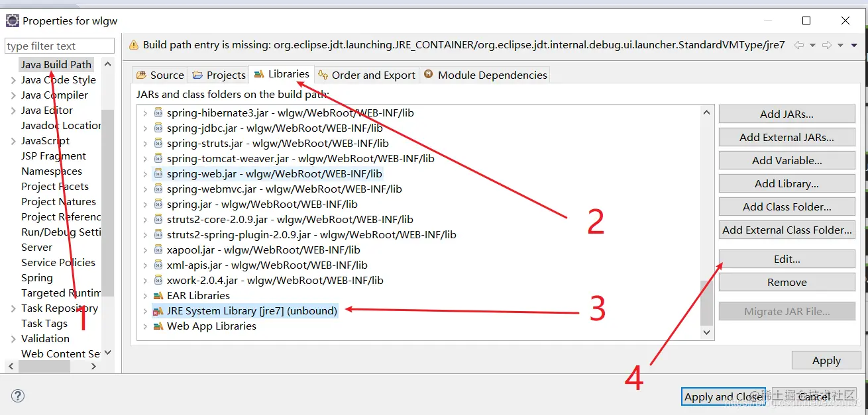Click the spring-hibernate3.jar file icon
The image size is (868, 415).
[158, 113]
